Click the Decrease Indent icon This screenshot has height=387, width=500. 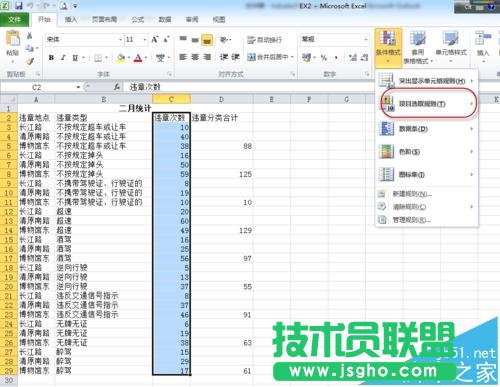tap(223, 57)
